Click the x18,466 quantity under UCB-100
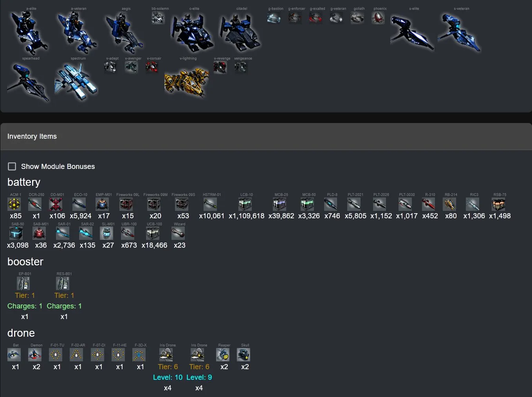 tap(154, 245)
